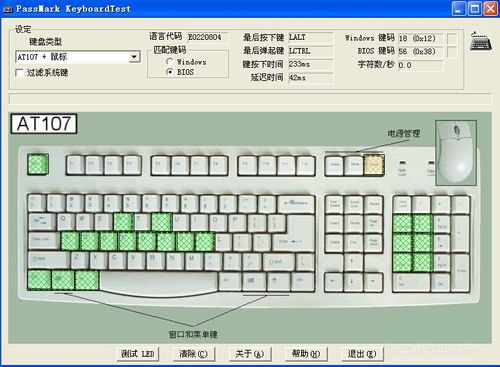Click the 延迟时间 value 42ms

click(x=311, y=78)
